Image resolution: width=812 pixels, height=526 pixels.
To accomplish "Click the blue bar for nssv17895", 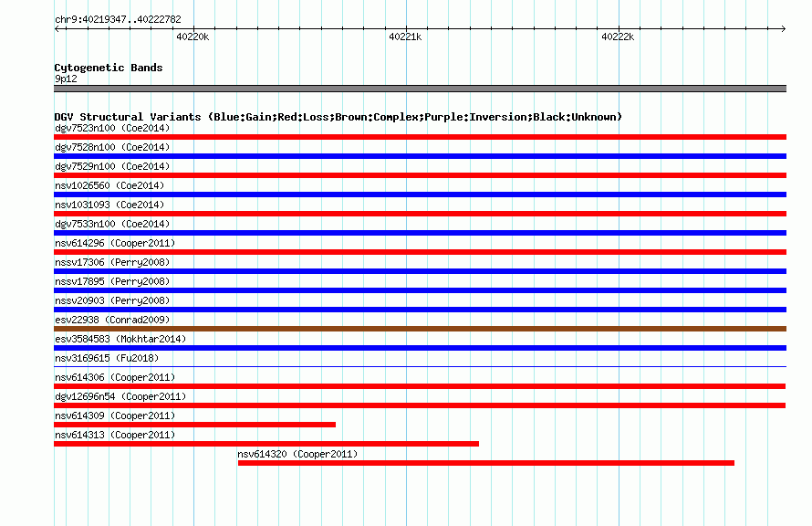I will (x=420, y=290).
